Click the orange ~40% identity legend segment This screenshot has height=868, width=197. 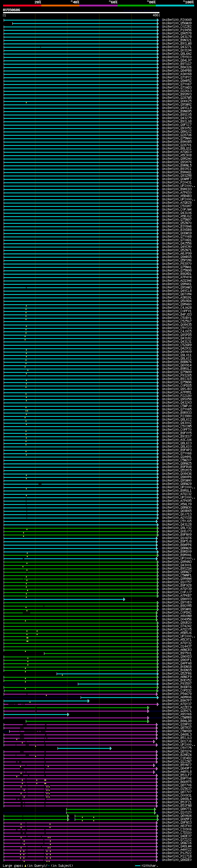(60, 6)
